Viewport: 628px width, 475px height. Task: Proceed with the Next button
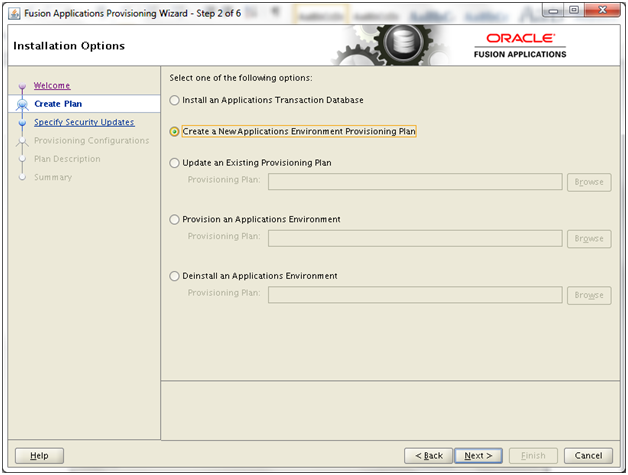tap(478, 455)
